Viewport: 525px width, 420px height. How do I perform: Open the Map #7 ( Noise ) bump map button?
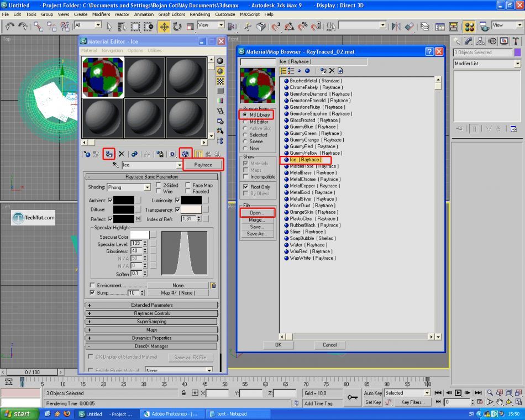pos(178,293)
